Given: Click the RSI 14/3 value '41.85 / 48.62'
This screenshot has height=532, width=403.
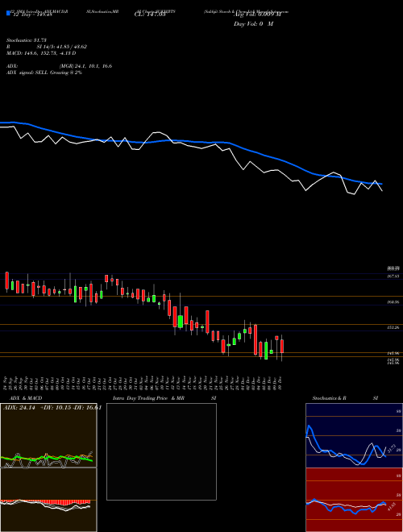Looking at the screenshot, I should click(x=72, y=47).
